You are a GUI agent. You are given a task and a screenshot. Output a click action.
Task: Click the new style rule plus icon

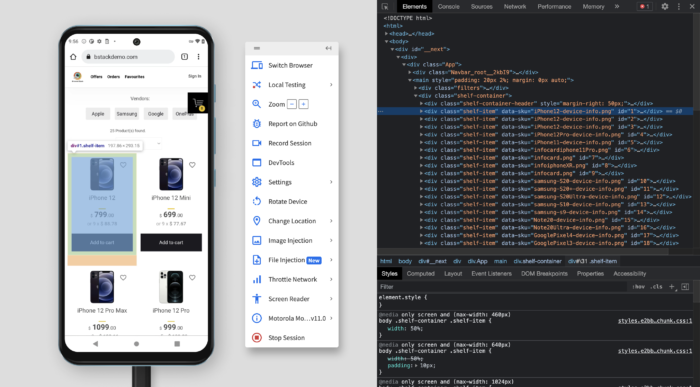tap(671, 287)
